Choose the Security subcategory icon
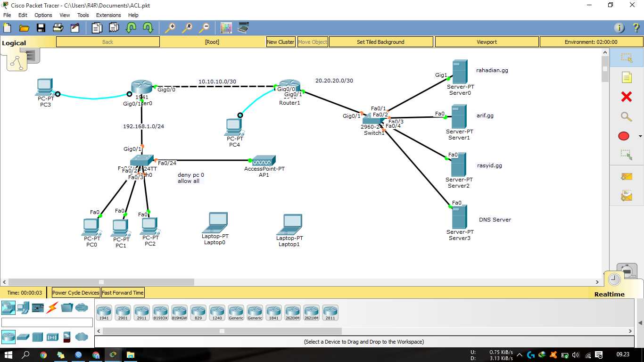Screen dimensions: 644x362 click(67, 337)
